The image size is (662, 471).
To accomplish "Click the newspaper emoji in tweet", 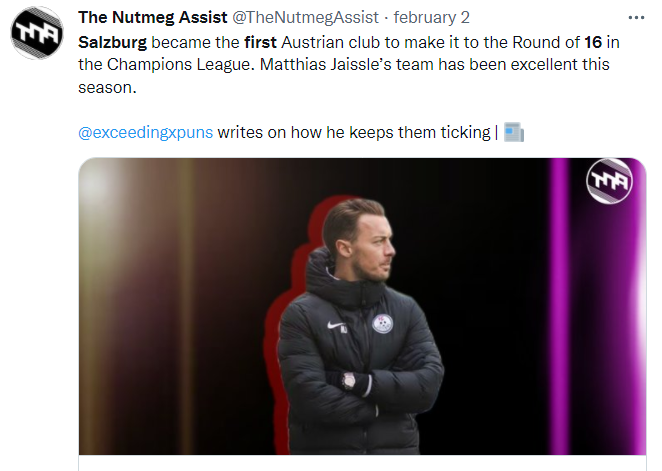I will 514,133.
